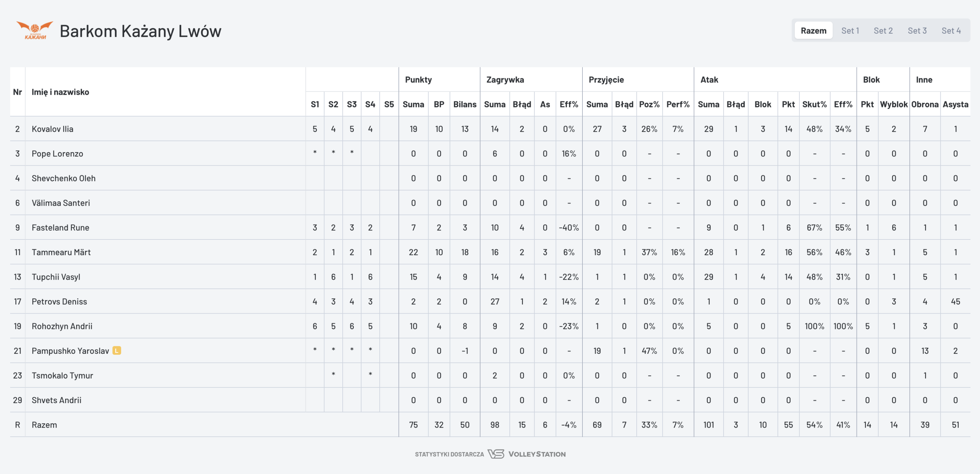Click the Razem totals row label
Viewport: 980px width, 474px height.
(x=44, y=425)
